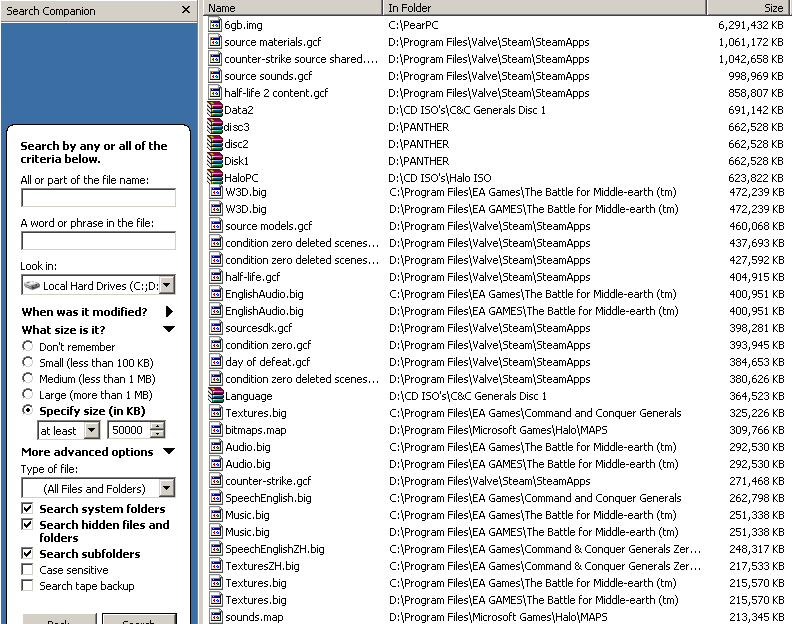Image resolution: width=792 pixels, height=624 pixels.
Task: Select the counter-strike source shared file icon
Action: (x=215, y=59)
